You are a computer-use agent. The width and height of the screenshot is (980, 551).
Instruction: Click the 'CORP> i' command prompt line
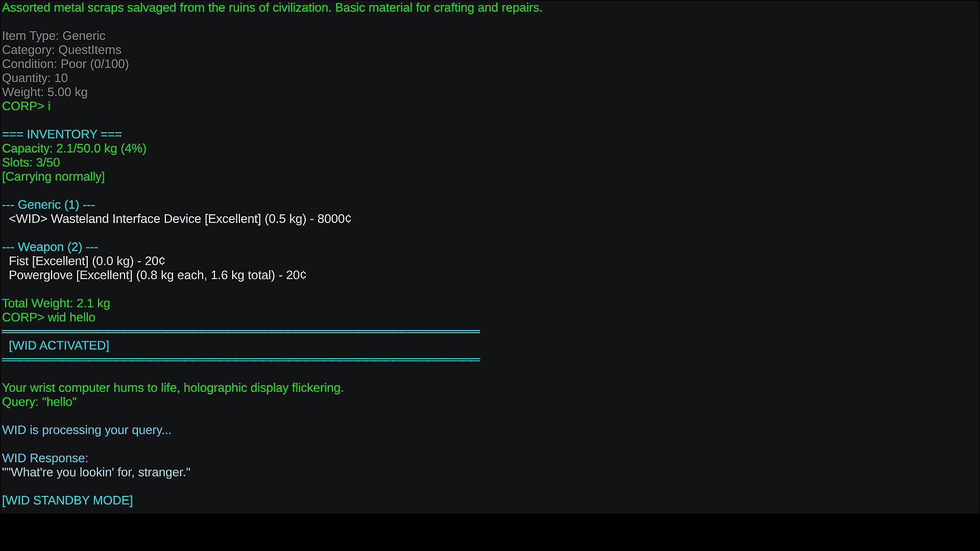26,106
